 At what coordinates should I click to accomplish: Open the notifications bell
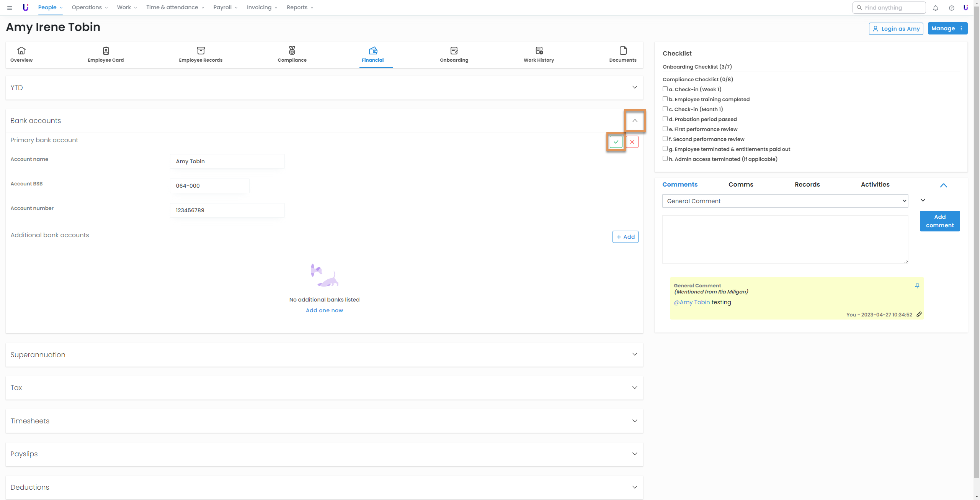click(x=935, y=8)
